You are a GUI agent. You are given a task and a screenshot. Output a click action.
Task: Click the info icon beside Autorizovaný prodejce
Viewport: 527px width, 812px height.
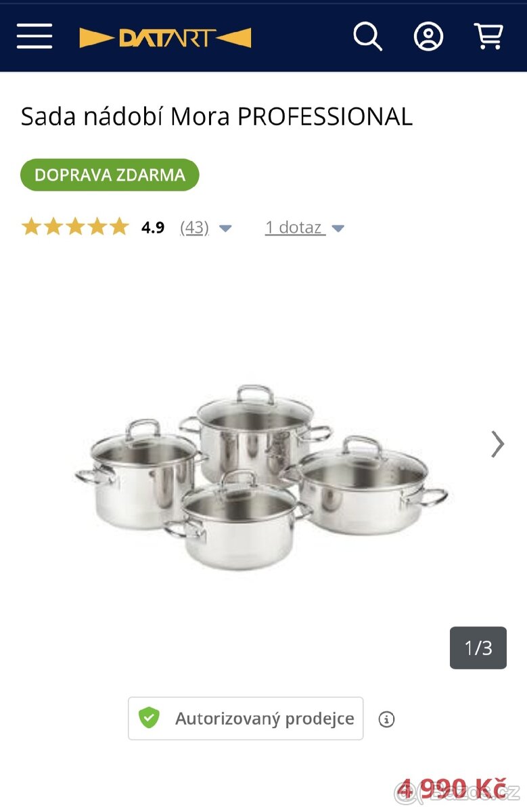pyautogui.click(x=386, y=719)
